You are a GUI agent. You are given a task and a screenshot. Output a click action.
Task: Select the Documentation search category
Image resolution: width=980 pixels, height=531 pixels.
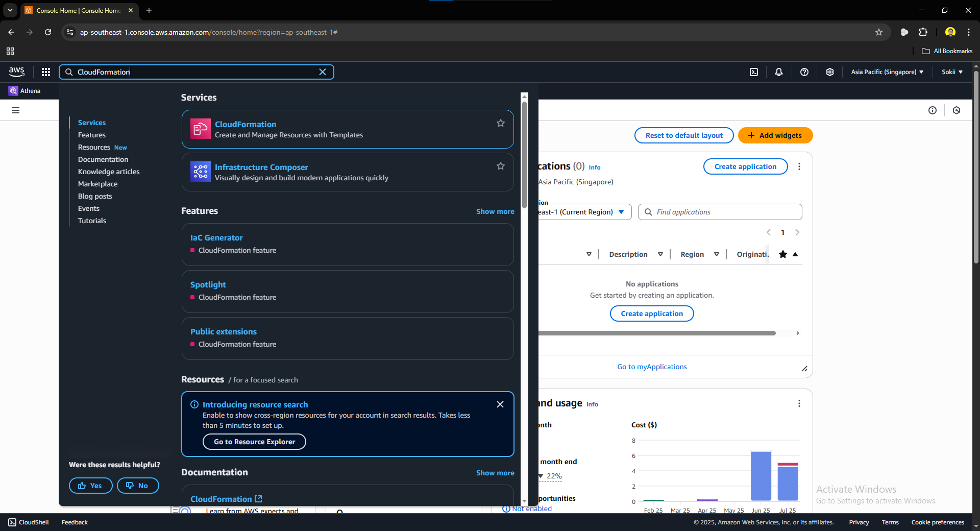(x=103, y=159)
